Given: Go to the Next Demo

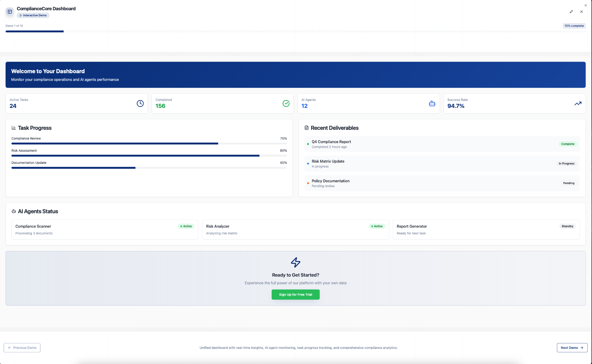Looking at the screenshot, I should [572, 348].
